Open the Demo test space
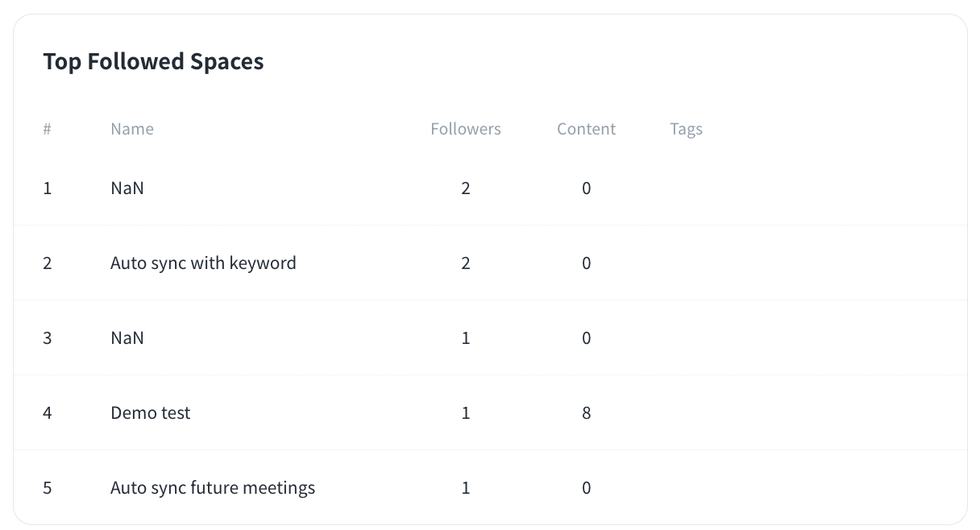Image resolution: width=980 pixels, height=530 pixels. click(x=151, y=413)
